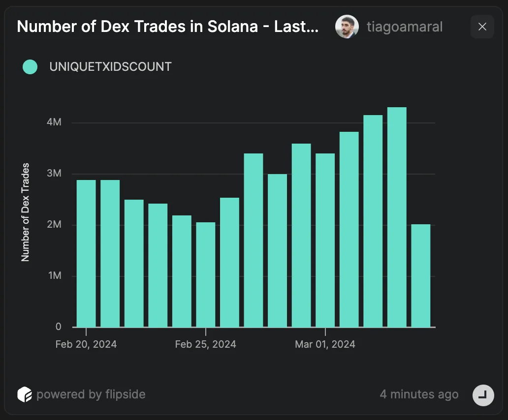Click the 4M y-axis label
Viewport: 508px width, 420px height.
54,122
